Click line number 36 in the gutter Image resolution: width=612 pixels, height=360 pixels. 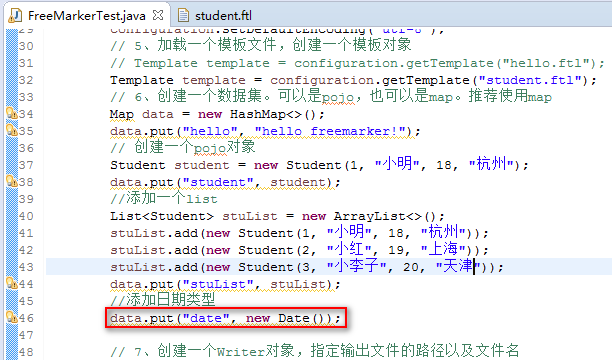pos(26,148)
